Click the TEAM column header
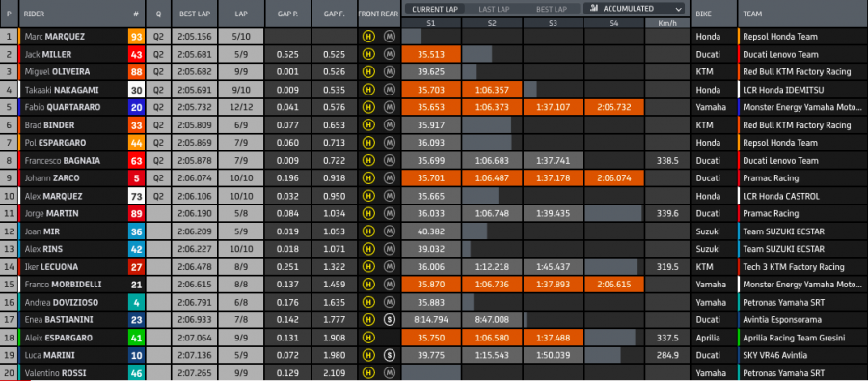The image size is (868, 381). coord(802,14)
